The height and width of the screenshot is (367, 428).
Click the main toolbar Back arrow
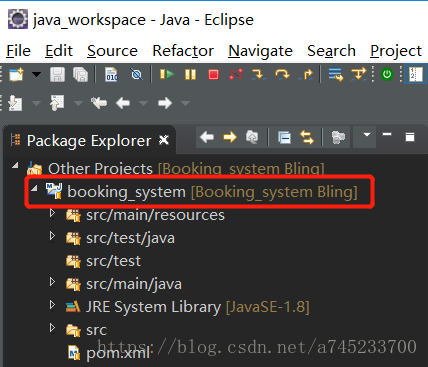point(123,103)
